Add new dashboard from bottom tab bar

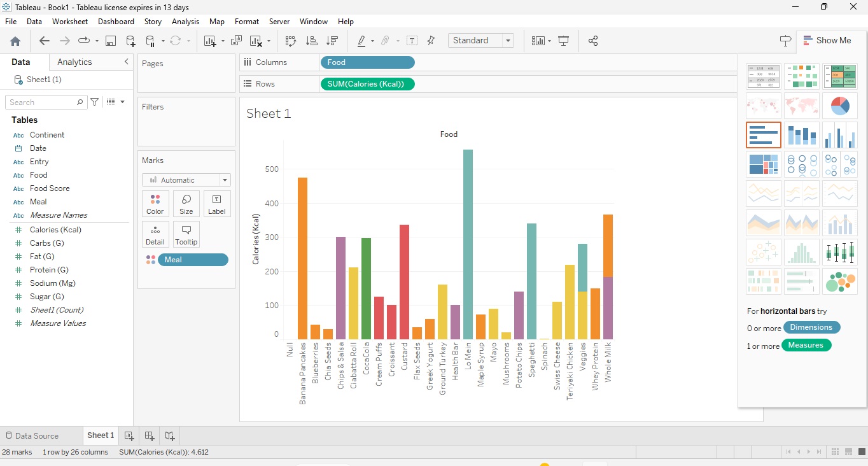(150, 436)
